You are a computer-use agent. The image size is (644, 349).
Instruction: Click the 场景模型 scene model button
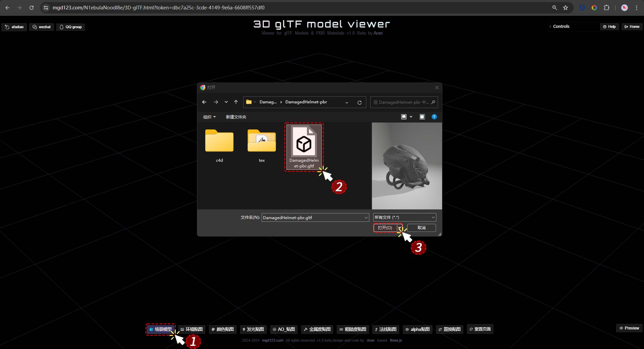point(160,329)
